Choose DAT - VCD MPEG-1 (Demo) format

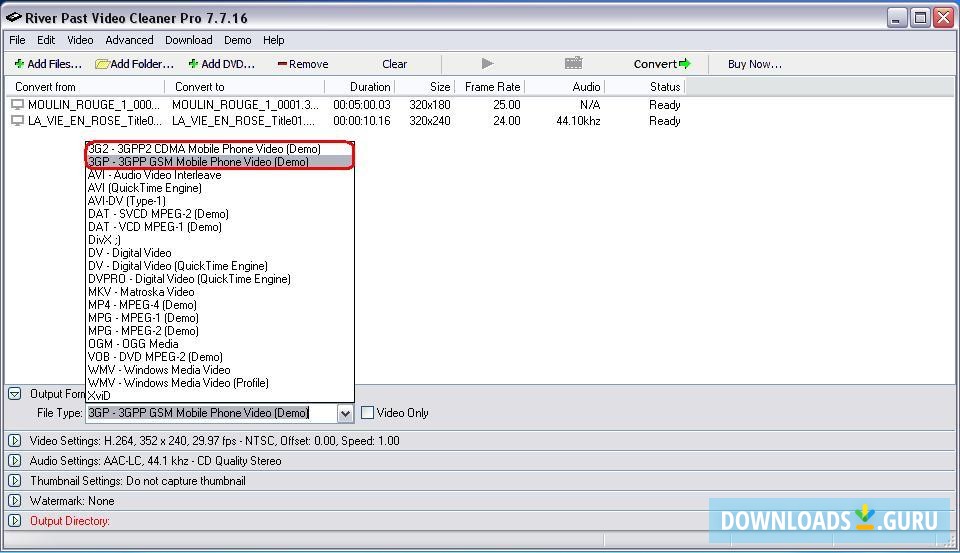[x=220, y=227]
